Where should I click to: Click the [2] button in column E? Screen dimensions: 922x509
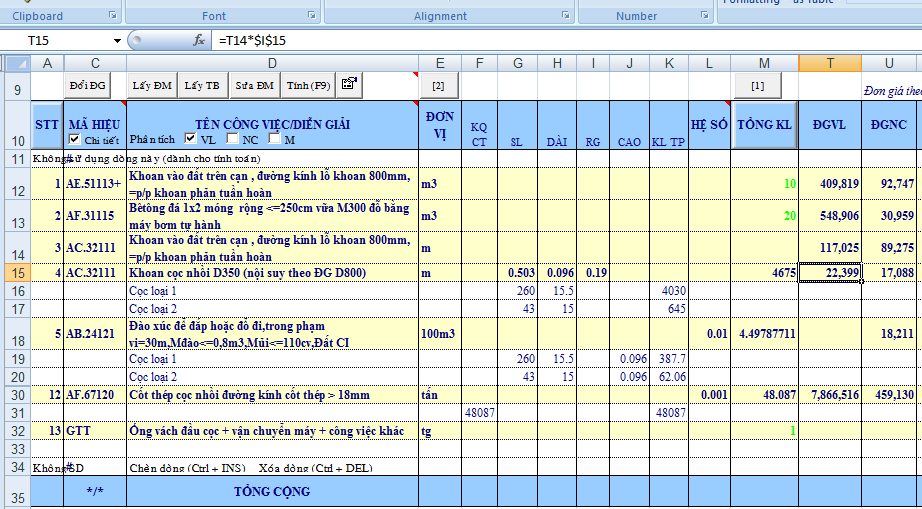[x=438, y=86]
